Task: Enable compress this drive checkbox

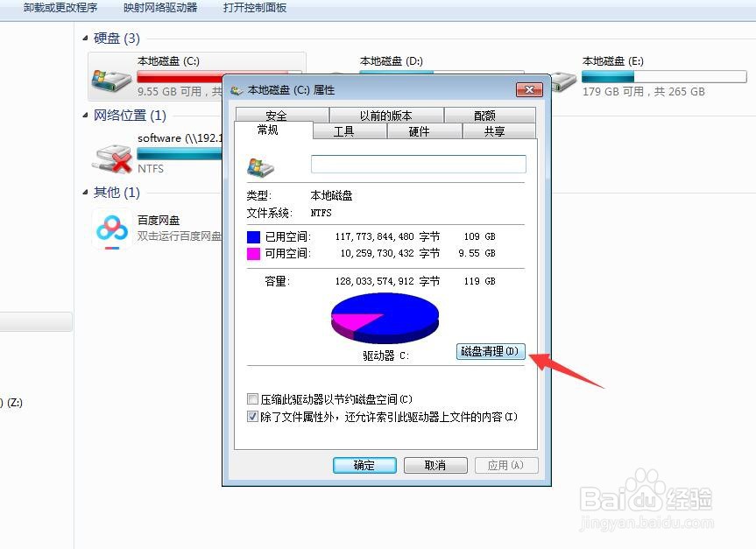Action: point(252,399)
